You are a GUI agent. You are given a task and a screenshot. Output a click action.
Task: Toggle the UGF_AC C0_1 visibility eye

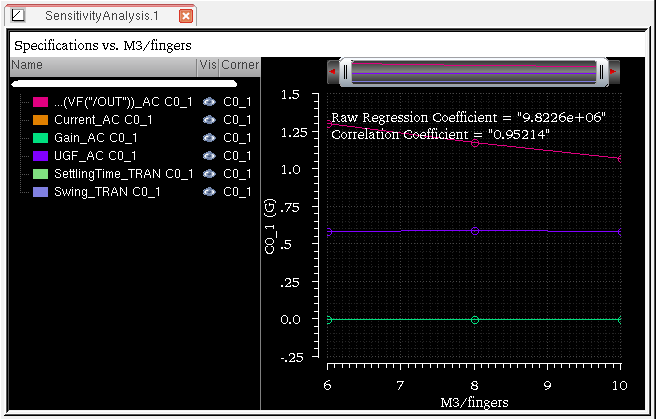pyautogui.click(x=209, y=156)
